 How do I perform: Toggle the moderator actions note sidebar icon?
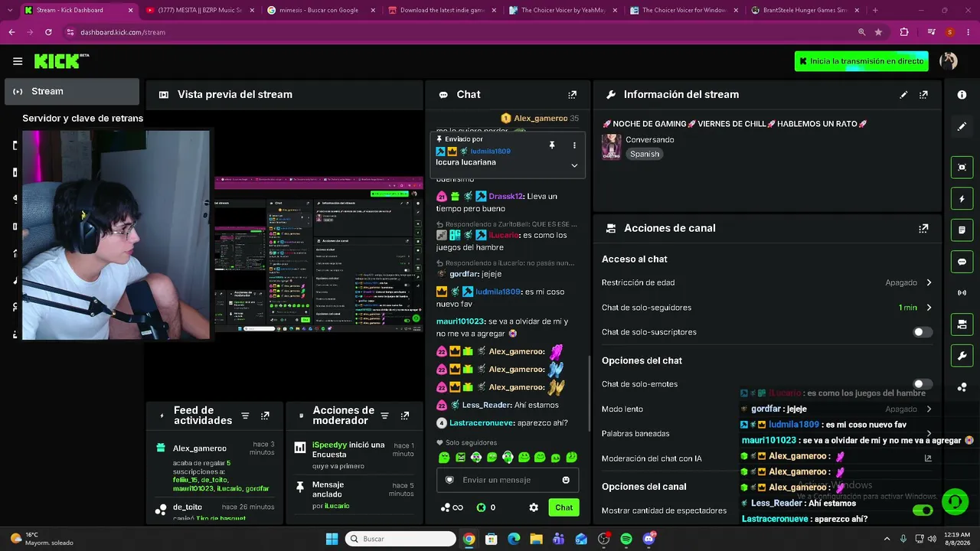[962, 230]
